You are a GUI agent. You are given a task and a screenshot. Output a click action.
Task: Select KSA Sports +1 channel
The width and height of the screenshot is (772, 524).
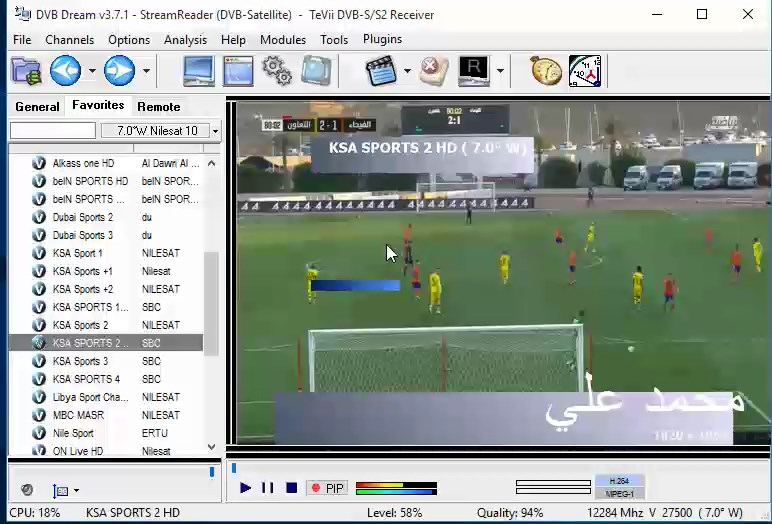coord(106,271)
